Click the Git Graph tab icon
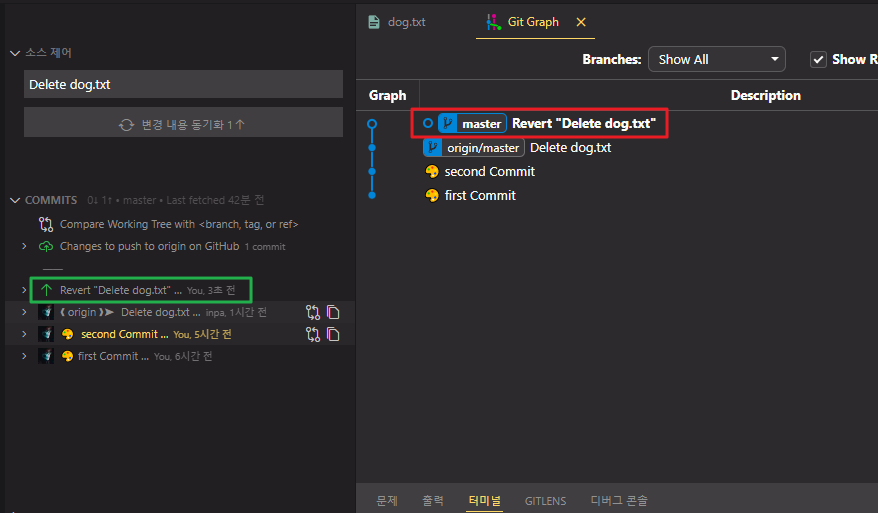 coord(493,22)
